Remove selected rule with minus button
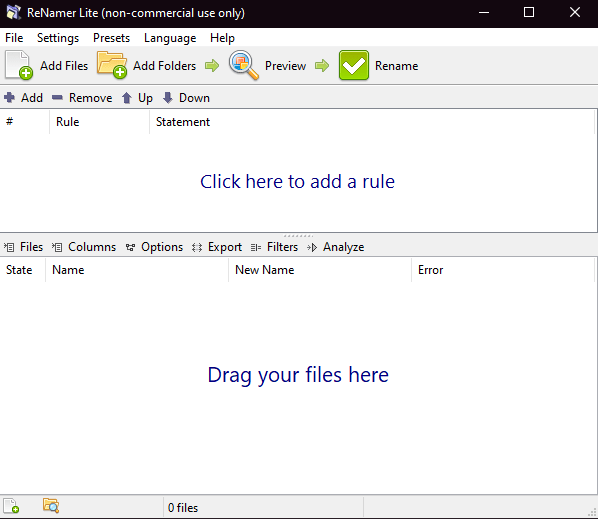598x519 pixels. pyautogui.click(x=57, y=98)
